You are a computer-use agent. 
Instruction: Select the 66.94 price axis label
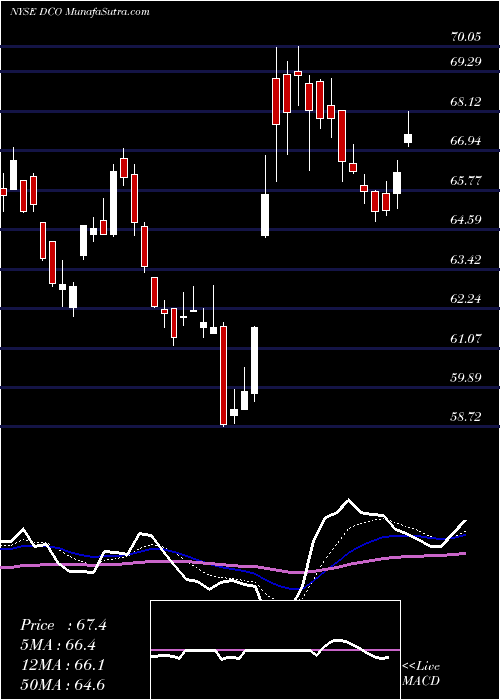click(x=466, y=141)
